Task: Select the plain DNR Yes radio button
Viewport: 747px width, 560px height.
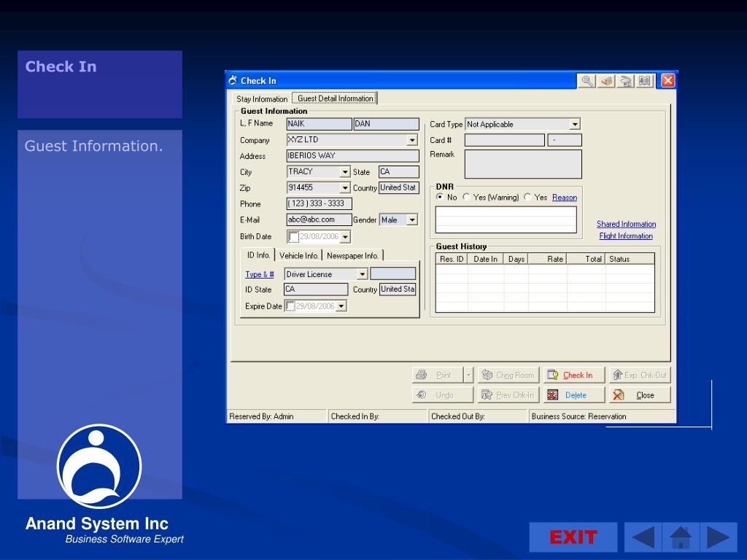Action: pos(527,197)
